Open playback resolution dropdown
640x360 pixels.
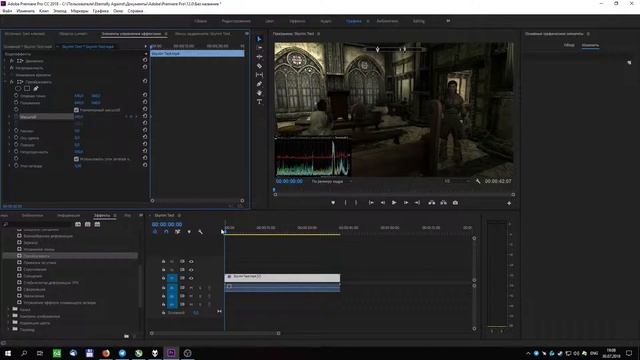[457, 181]
